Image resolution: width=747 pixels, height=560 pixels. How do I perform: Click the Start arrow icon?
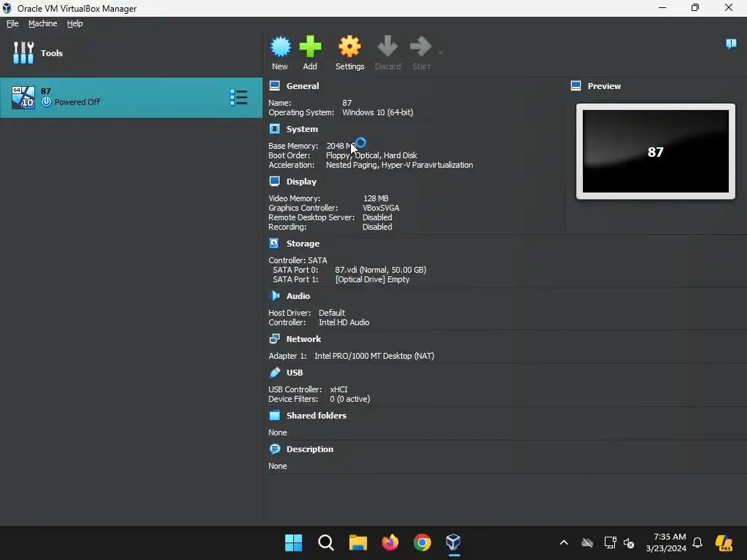(420, 47)
